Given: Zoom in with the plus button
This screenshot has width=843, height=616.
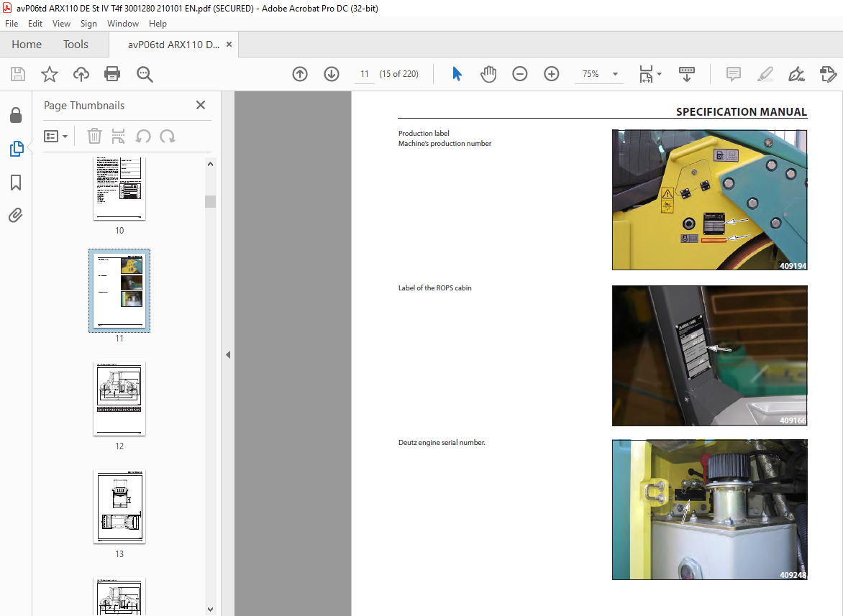Looking at the screenshot, I should (552, 74).
